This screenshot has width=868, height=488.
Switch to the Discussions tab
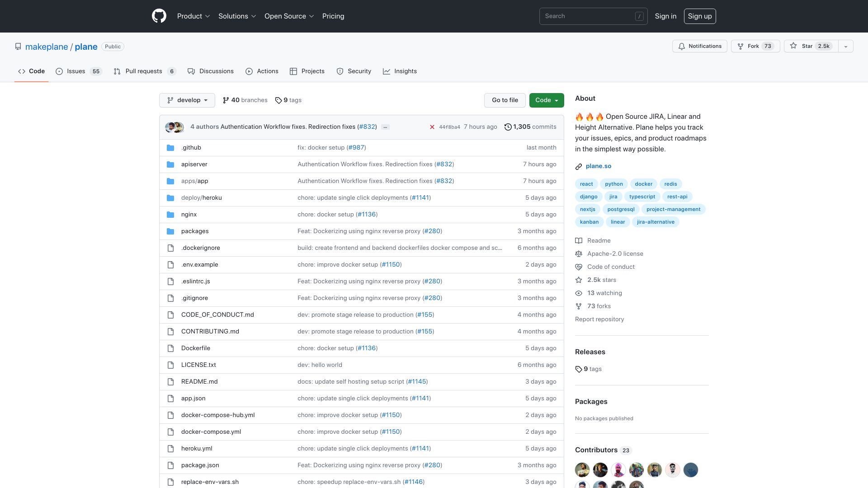click(x=211, y=71)
